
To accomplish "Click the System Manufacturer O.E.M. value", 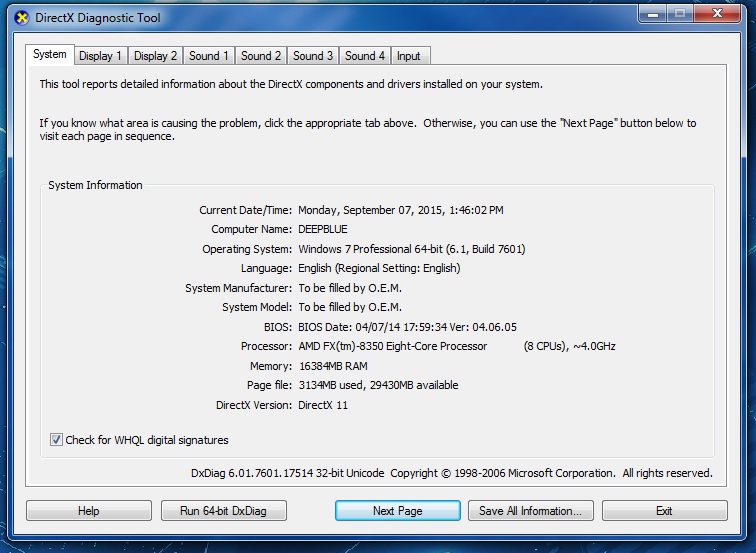I will coord(350,288).
